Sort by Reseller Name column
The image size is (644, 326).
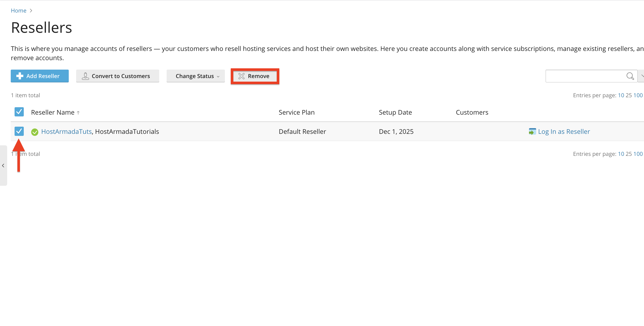pyautogui.click(x=53, y=112)
